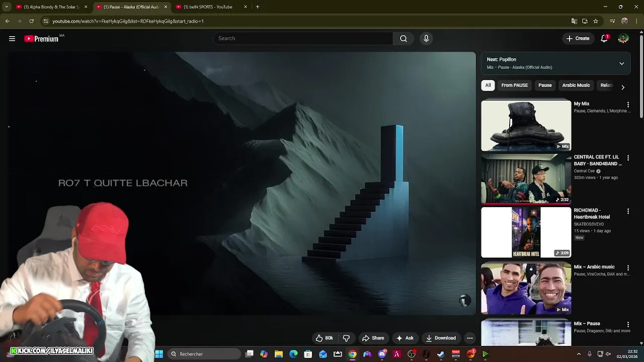Open more actions ellipsis under video
644x362 pixels.
coord(469,338)
